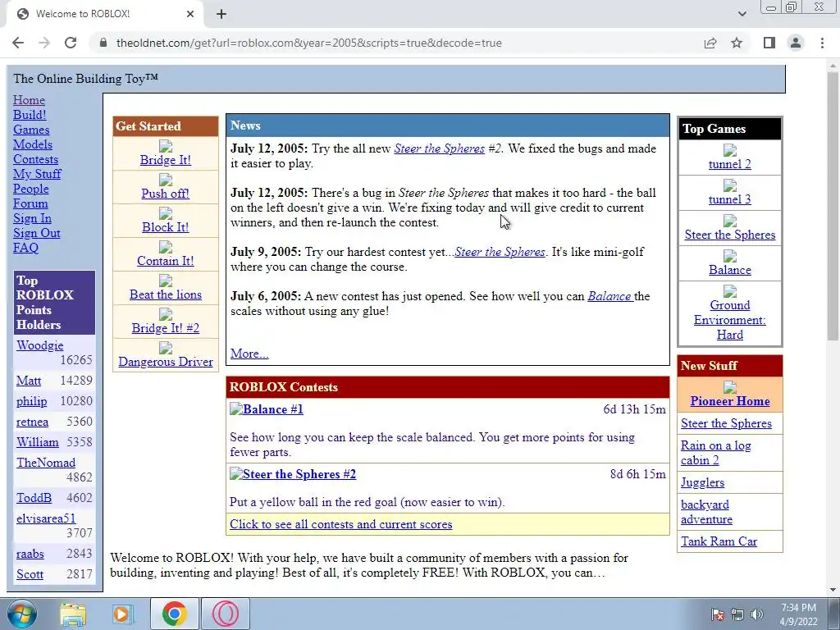This screenshot has height=630, width=840.
Task: Open File Explorer from taskbar
Action: click(x=73, y=614)
